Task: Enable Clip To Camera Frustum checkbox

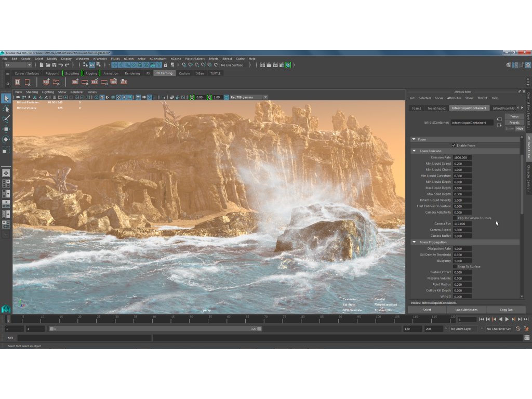Action: pyautogui.click(x=455, y=218)
